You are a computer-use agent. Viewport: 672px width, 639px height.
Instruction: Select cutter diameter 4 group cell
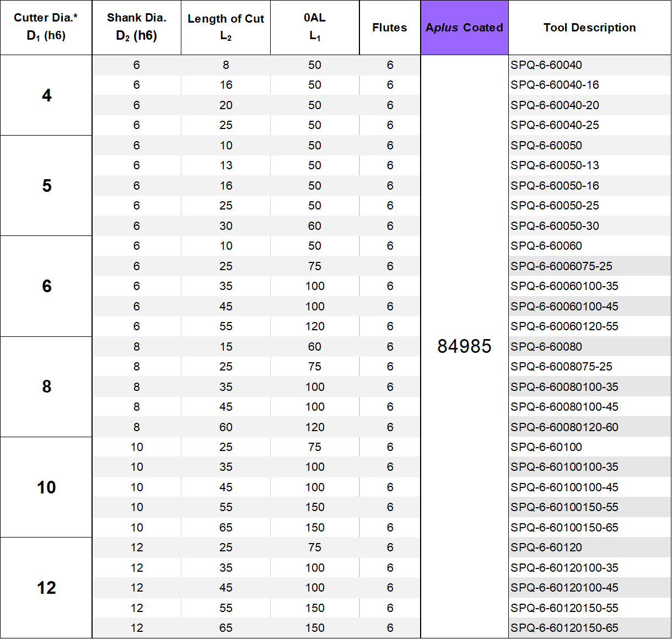46,95
